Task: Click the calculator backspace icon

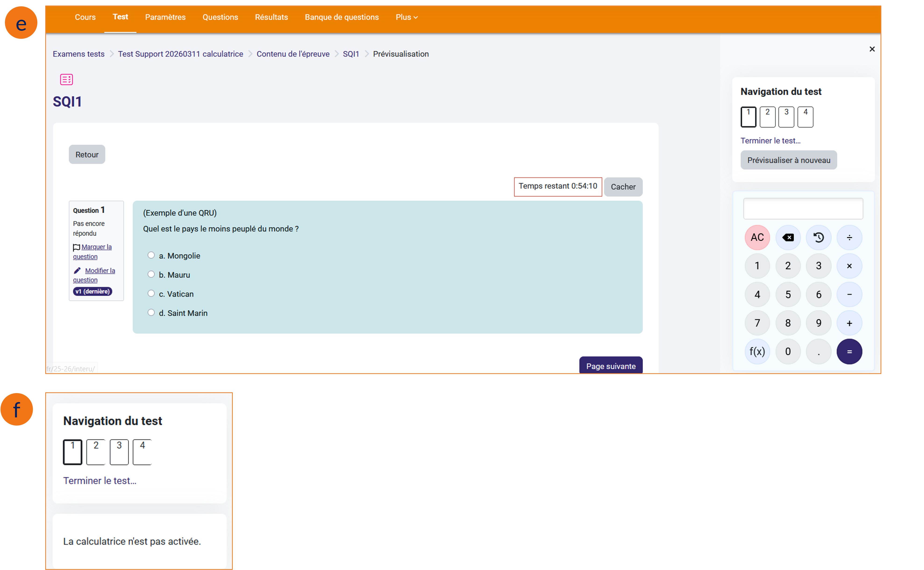Action: coord(788,237)
